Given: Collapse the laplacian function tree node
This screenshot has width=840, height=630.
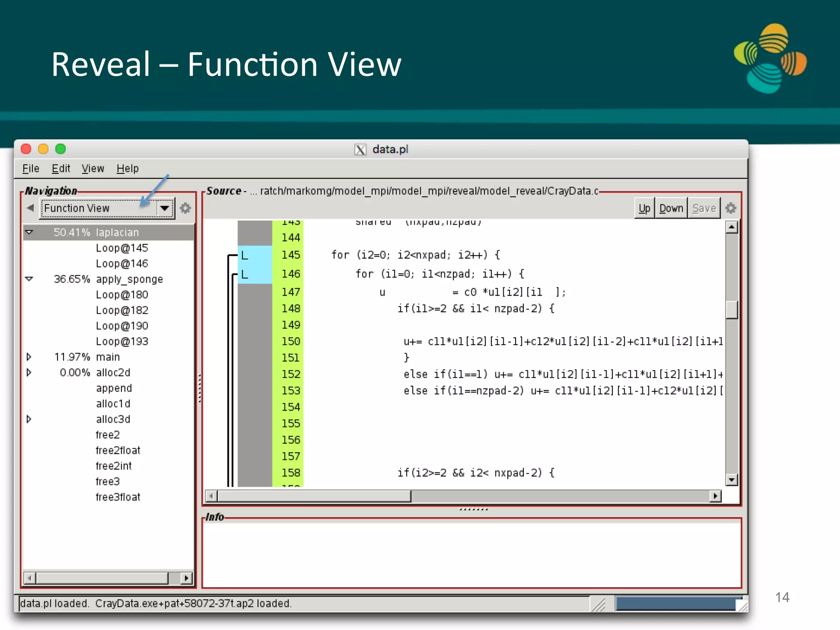Looking at the screenshot, I should pyautogui.click(x=29, y=233).
